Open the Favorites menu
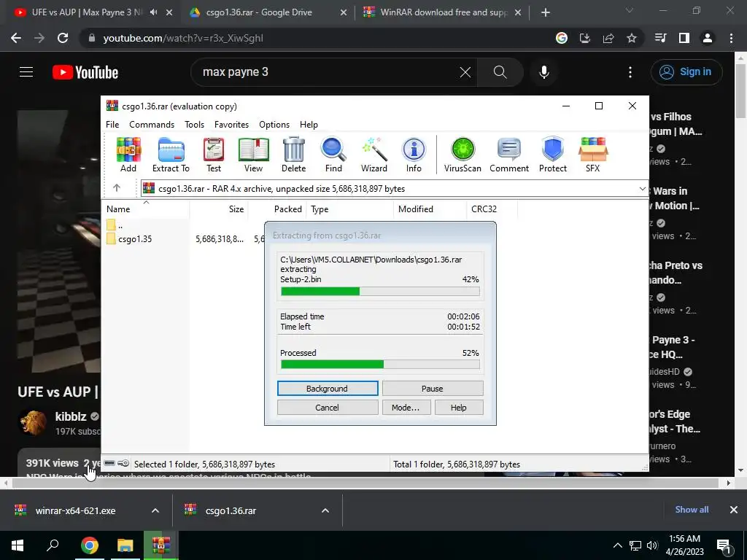This screenshot has height=560, width=747. pos(231,124)
